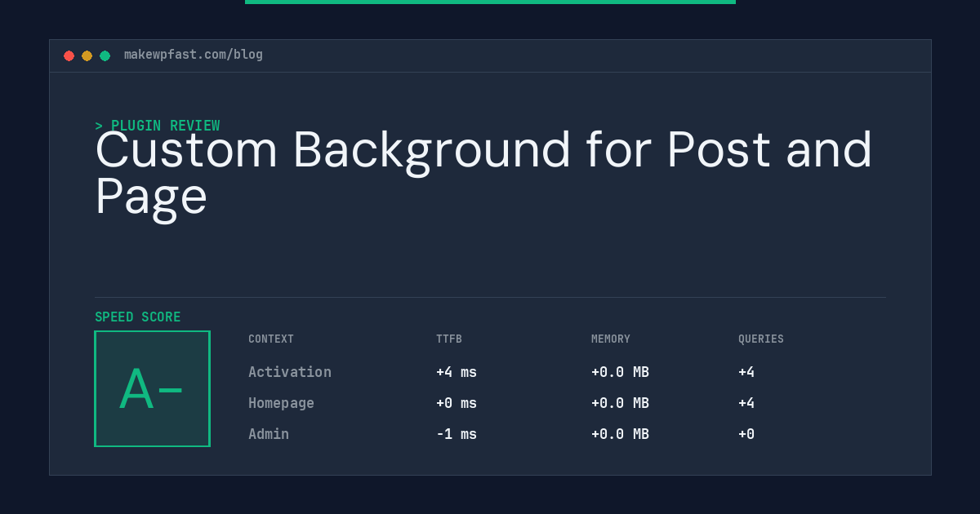Click the red window dot
The width and height of the screenshot is (980, 514).
(69, 55)
